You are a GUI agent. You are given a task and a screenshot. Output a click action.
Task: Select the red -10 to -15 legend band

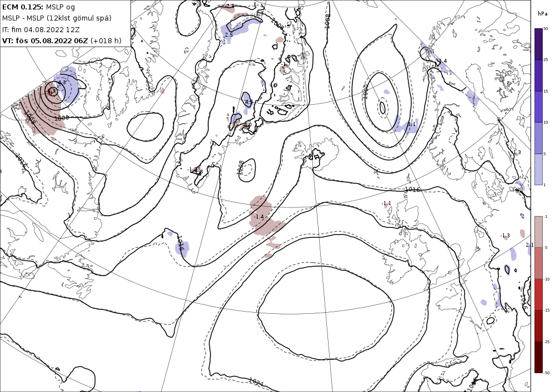(538, 294)
